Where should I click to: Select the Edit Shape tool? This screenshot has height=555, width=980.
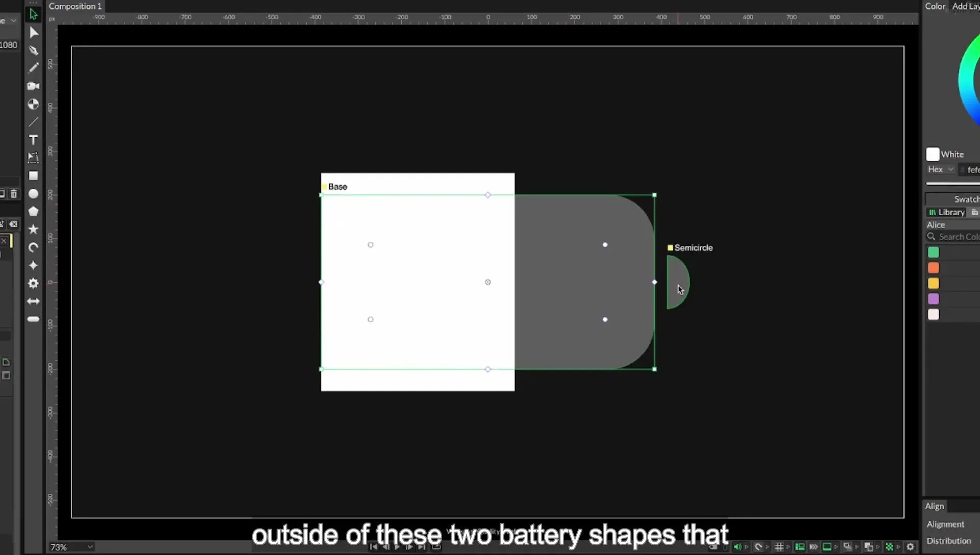[x=33, y=33]
